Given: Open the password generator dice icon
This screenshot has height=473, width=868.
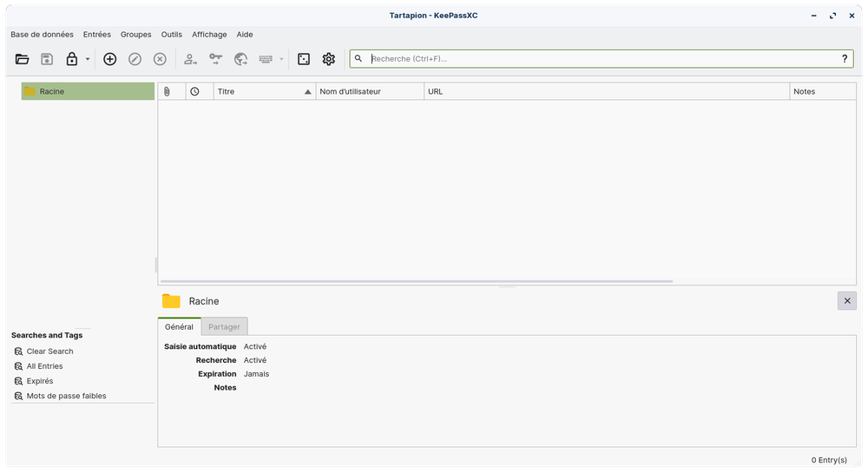Looking at the screenshot, I should (304, 59).
